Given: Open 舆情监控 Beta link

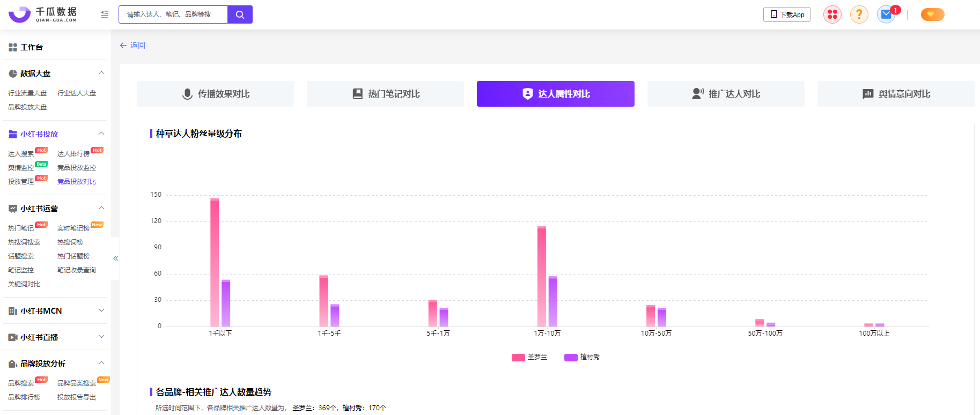Looking at the screenshot, I should [21, 168].
